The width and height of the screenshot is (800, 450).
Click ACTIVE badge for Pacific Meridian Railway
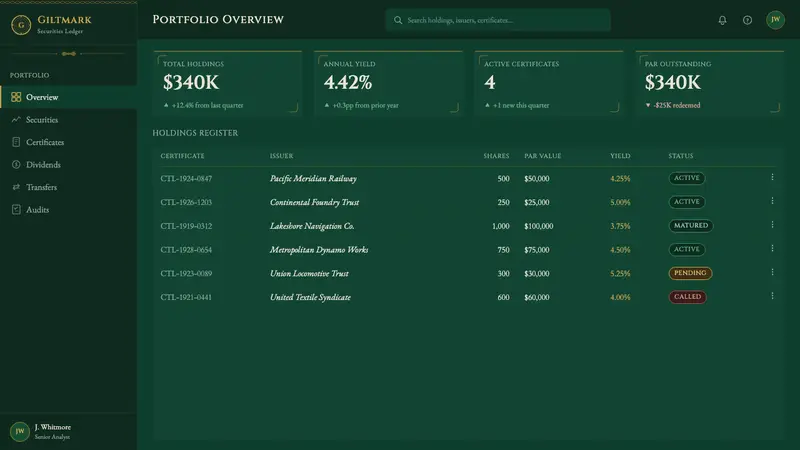[687, 178]
